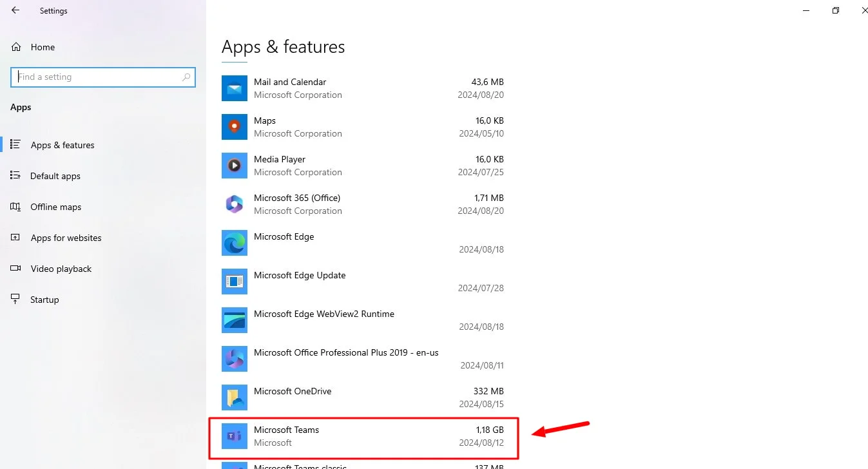Click the back arrow in Settings
The height and width of the screenshot is (469, 868).
coord(15,10)
